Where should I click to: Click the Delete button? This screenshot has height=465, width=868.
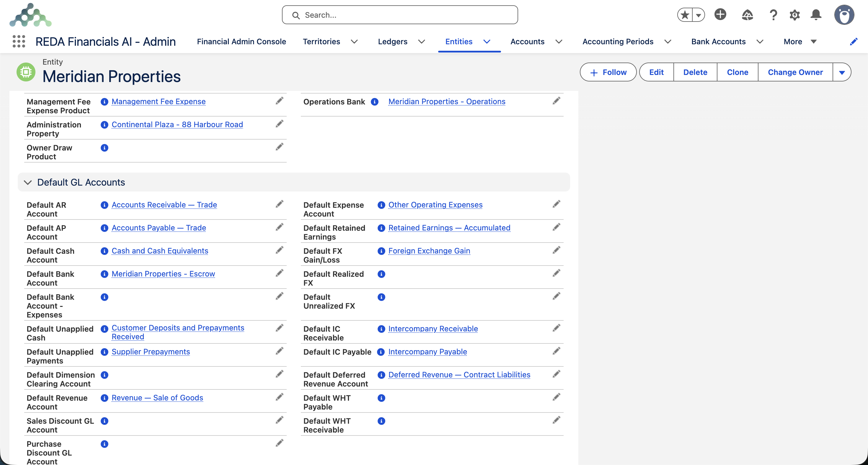tap(695, 72)
